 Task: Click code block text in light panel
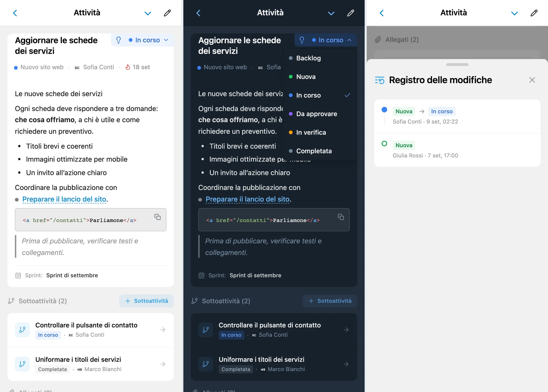[x=80, y=220]
